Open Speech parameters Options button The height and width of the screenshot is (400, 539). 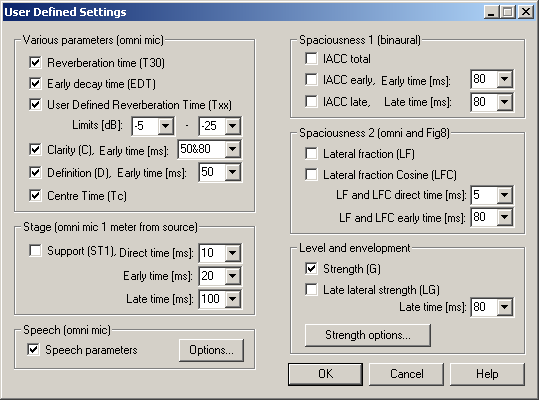(x=211, y=350)
